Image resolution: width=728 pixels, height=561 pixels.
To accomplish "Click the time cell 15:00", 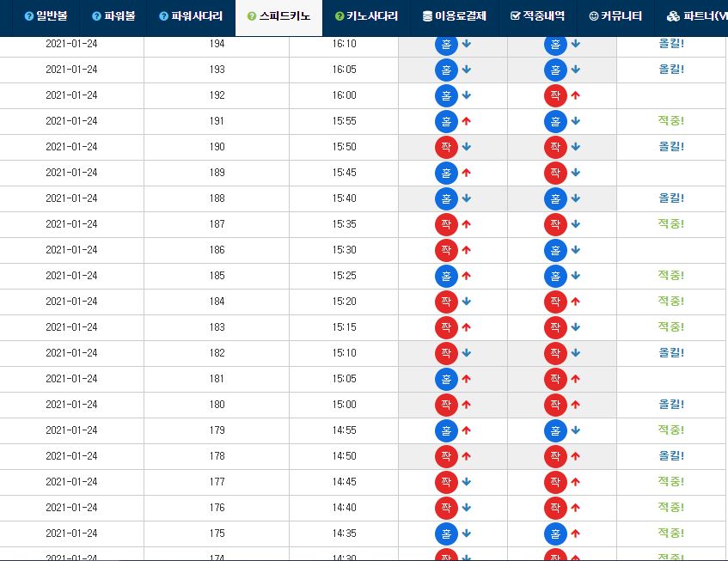I will (x=344, y=405).
